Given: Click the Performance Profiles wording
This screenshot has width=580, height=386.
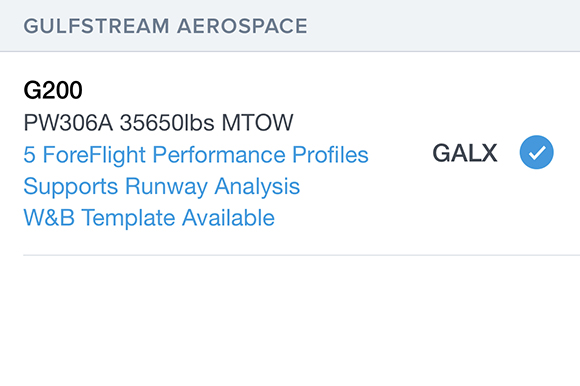Looking at the screenshot, I should point(260,155).
